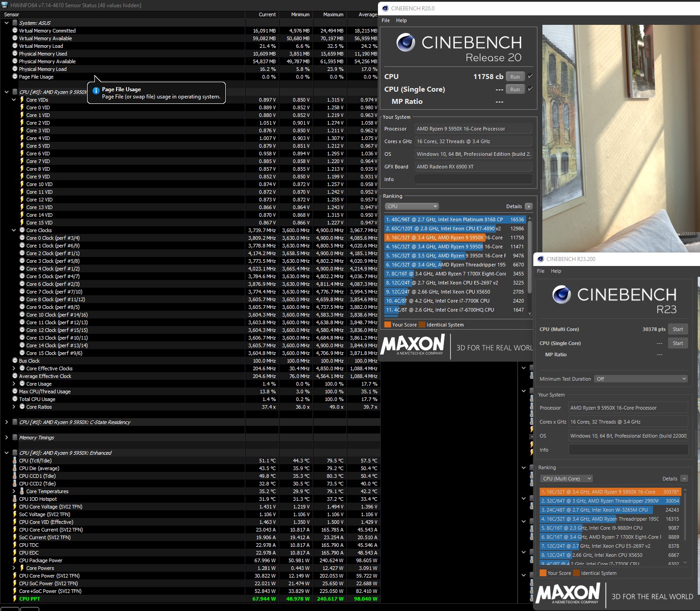Viewport: 700px width, 611px height.
Task: Click the chip icon beside System: ASUS
Action: tap(15, 23)
